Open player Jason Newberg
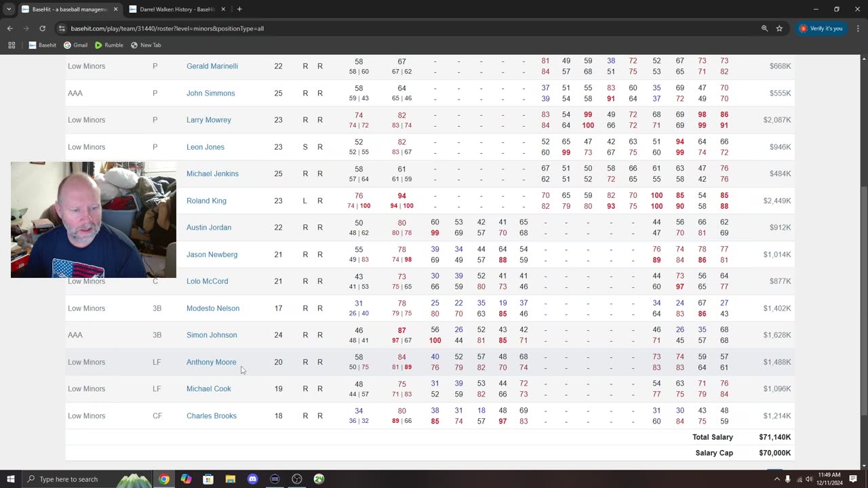This screenshot has height=488, width=868. tap(212, 255)
